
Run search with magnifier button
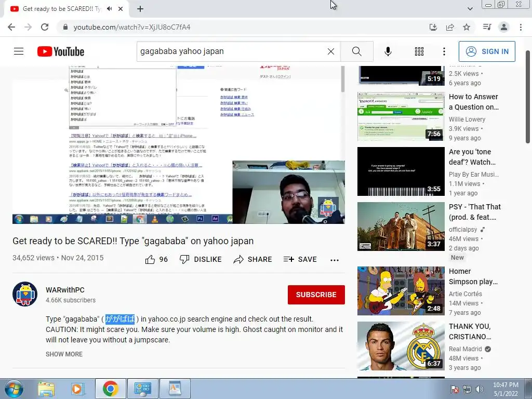tap(356, 51)
